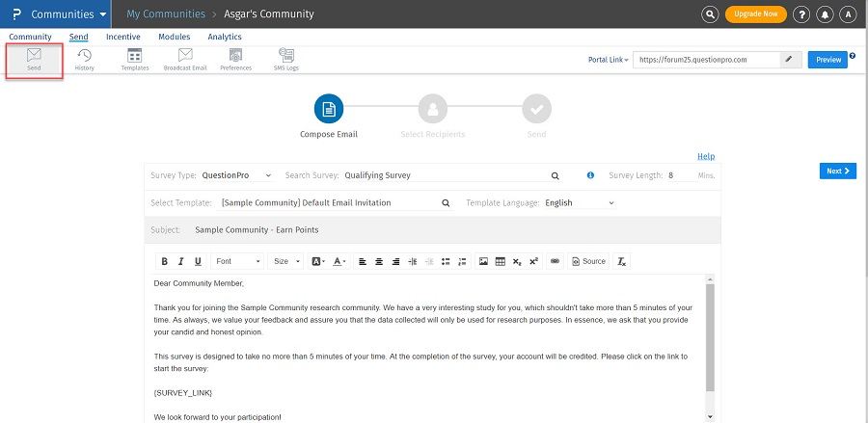The height and width of the screenshot is (423, 868).
Task: Click the Preferences icon
Action: tap(235, 60)
